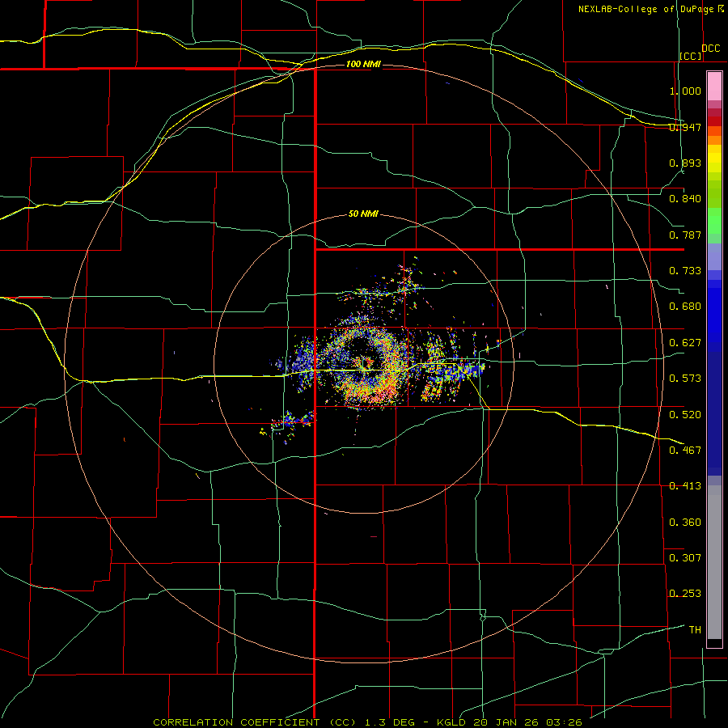Click the [CC] legend header
Screen dimensions: 728x728
click(x=691, y=56)
